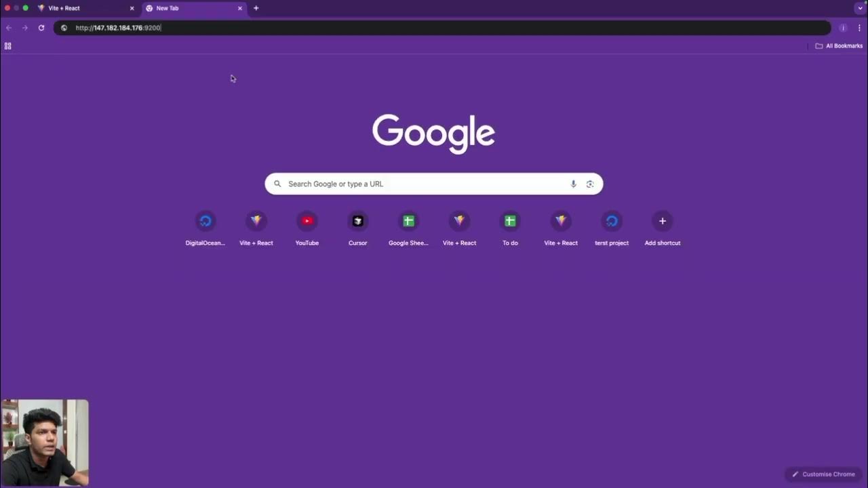The height and width of the screenshot is (488, 868).
Task: Open the terst project shortcut
Action: click(x=612, y=228)
